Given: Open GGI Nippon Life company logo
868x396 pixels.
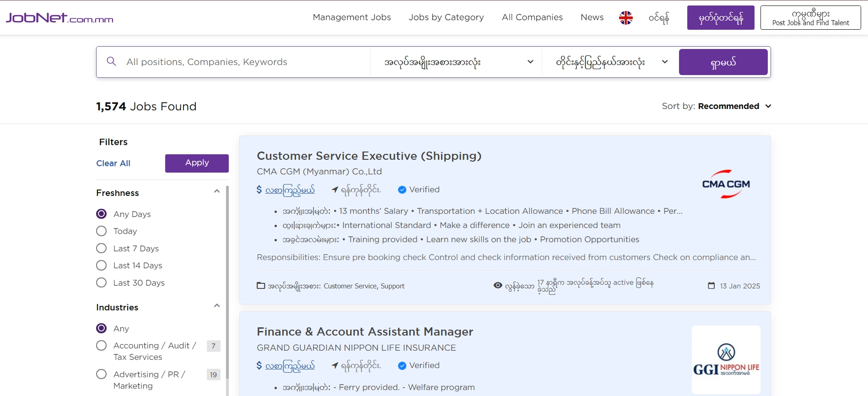Looking at the screenshot, I should (x=726, y=360).
